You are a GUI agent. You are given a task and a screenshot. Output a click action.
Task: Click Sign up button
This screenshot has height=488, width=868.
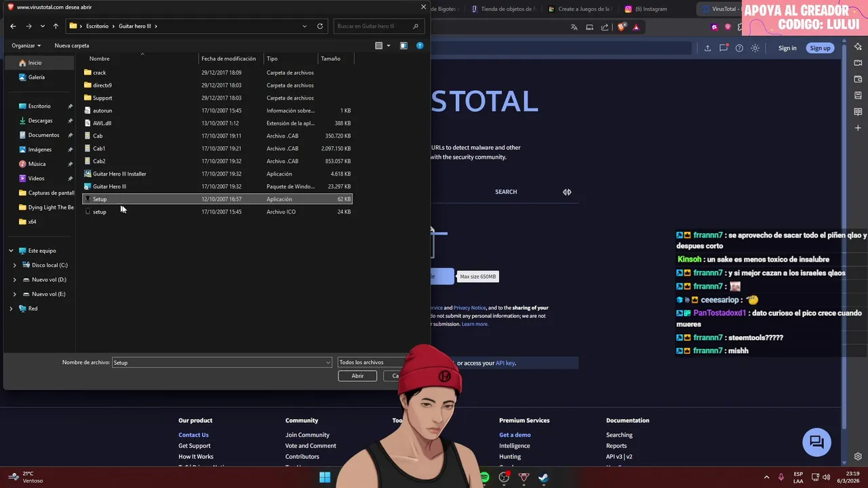(x=820, y=48)
